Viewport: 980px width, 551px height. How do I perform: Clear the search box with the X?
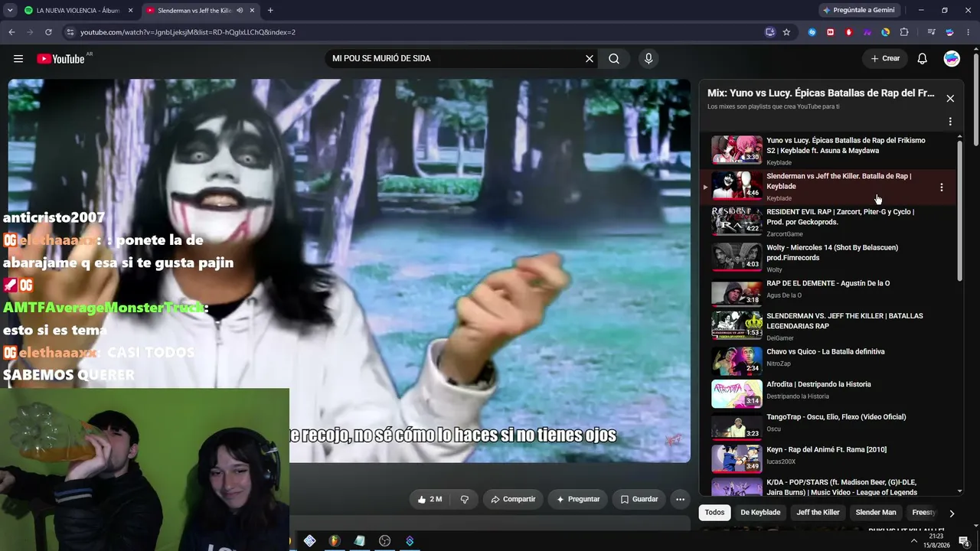coord(590,59)
